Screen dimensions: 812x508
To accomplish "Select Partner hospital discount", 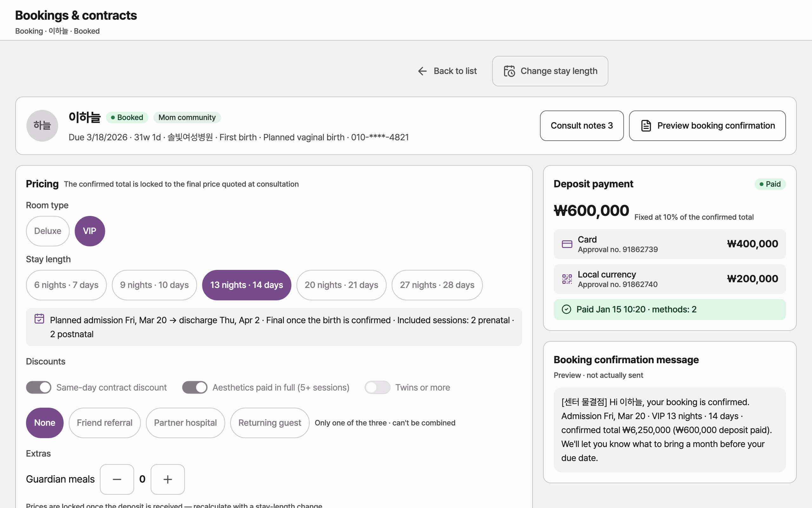I will click(x=185, y=423).
